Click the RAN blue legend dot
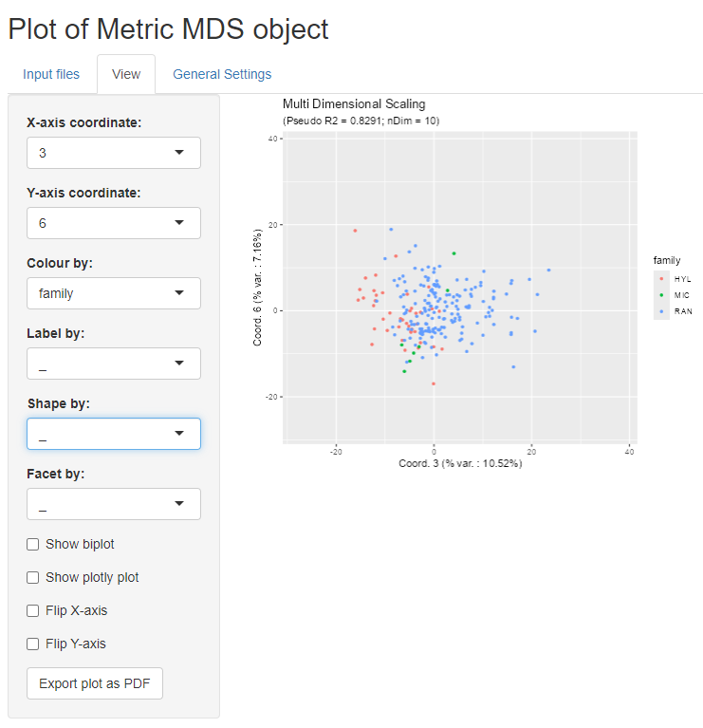Screen dimensions: 703x728 (x=661, y=311)
